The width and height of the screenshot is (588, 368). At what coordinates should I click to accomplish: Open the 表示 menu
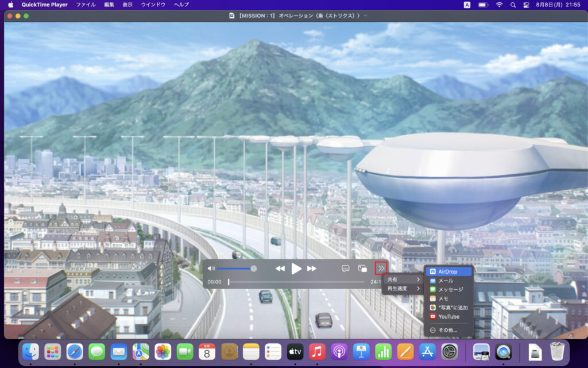127,5
